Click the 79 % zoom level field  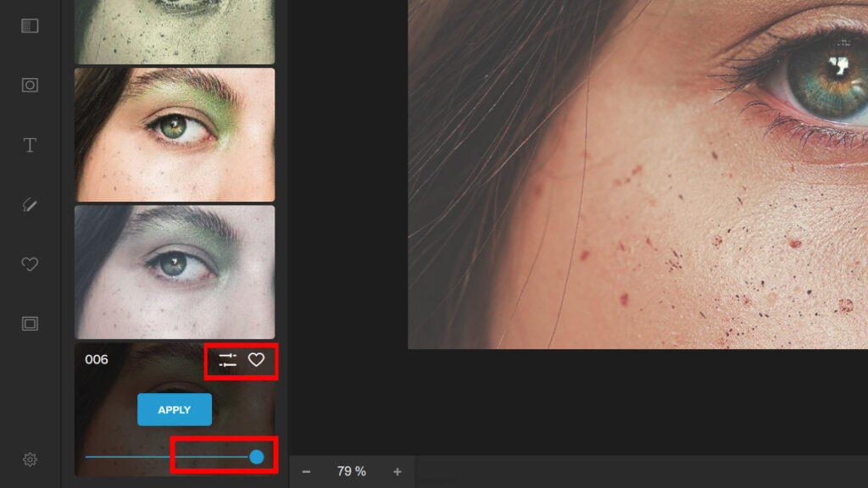(x=351, y=472)
